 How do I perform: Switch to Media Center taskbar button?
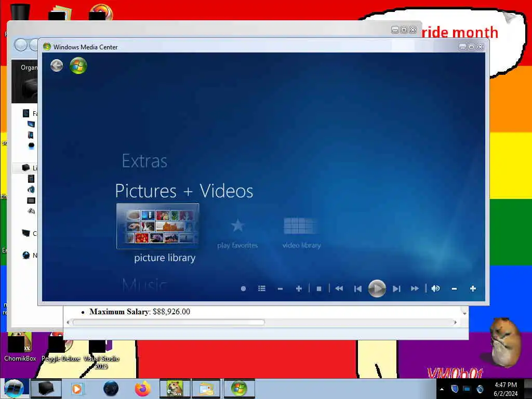239,389
